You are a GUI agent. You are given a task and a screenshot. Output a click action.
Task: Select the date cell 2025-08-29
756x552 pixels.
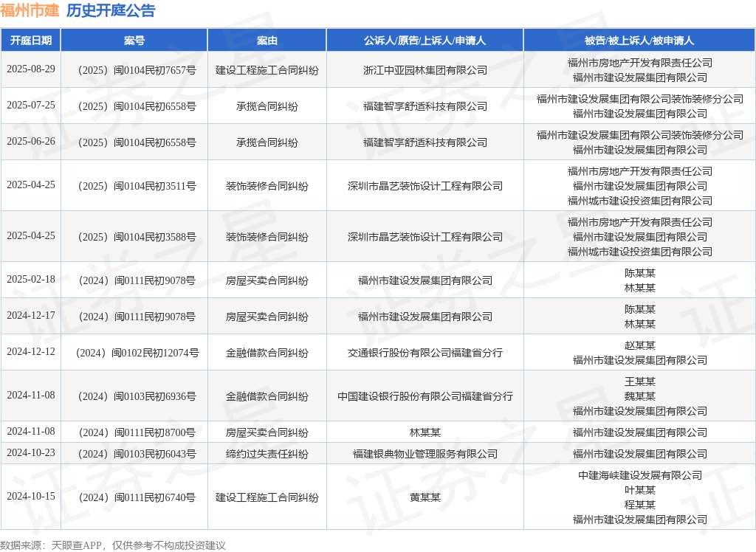click(31, 69)
